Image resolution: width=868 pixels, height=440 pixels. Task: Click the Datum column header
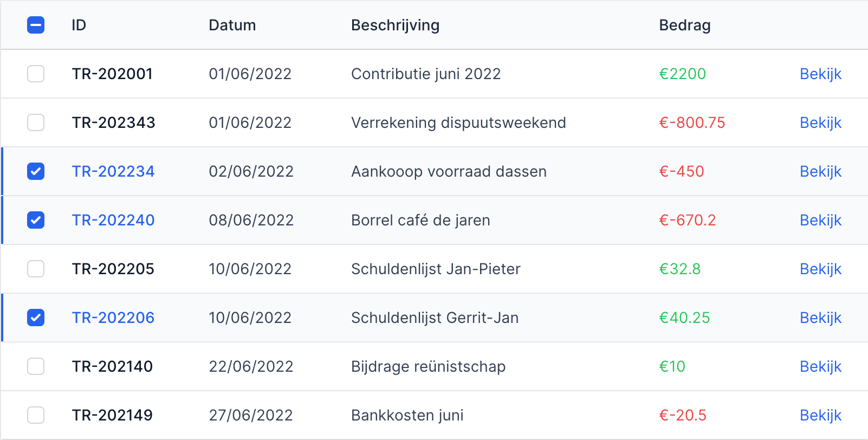(x=232, y=25)
